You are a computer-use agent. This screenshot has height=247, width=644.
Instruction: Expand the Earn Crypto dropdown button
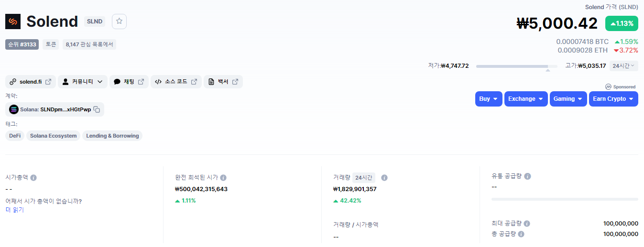coord(613,99)
